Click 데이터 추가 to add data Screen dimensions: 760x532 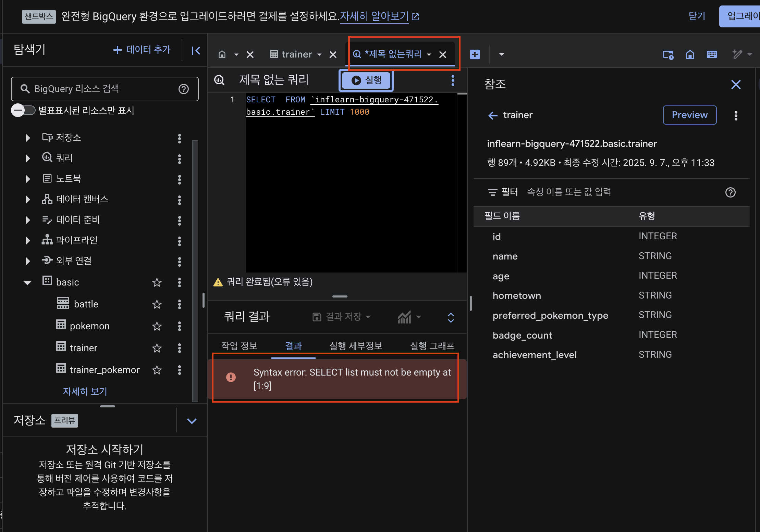click(142, 50)
